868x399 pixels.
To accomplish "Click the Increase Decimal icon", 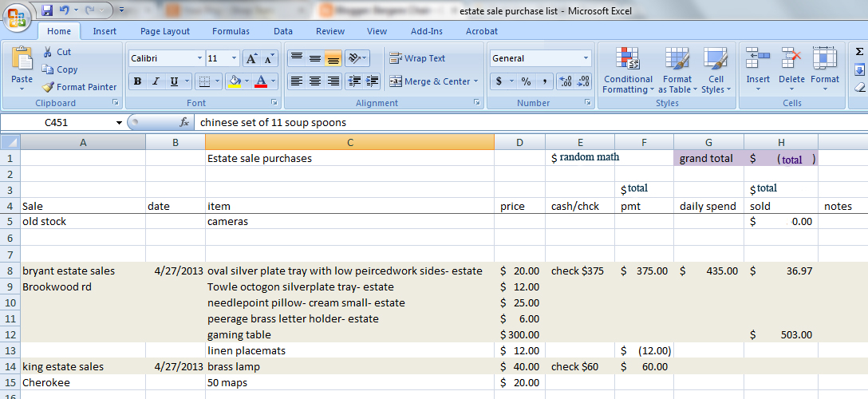I will click(565, 81).
